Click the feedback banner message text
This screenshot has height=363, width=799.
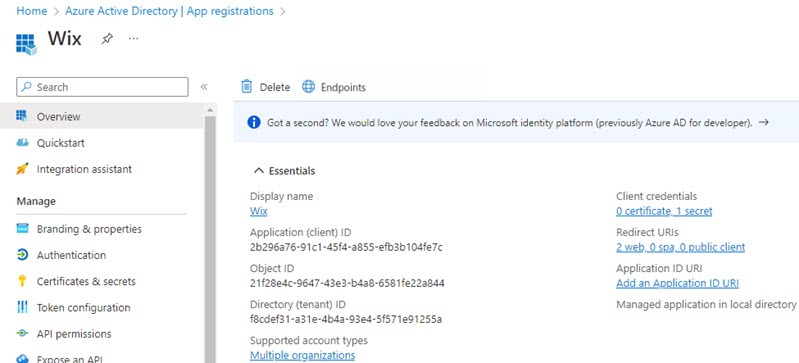(x=509, y=123)
